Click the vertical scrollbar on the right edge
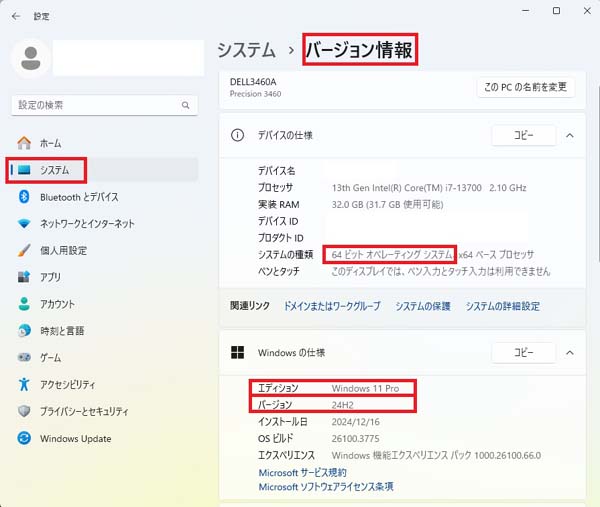 598,173
